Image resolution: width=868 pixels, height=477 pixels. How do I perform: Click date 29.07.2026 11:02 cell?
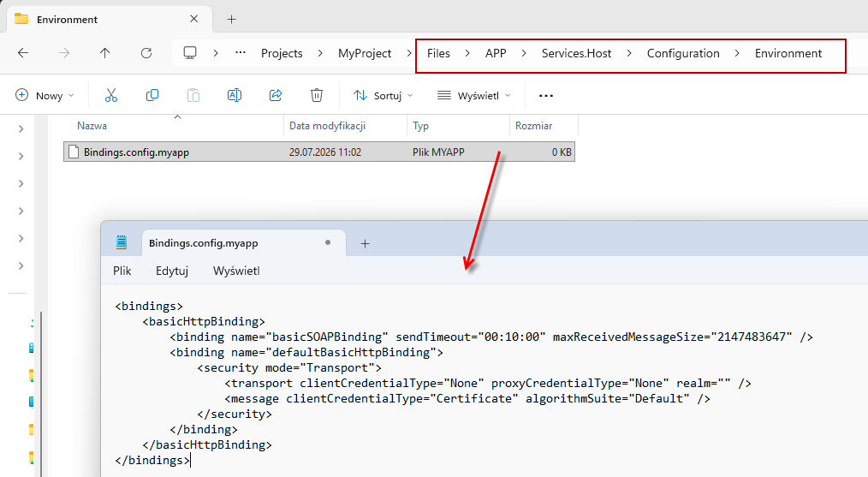(x=325, y=152)
